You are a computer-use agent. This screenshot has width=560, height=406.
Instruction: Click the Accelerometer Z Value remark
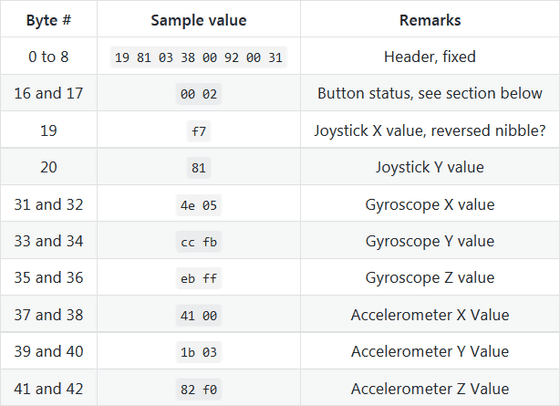coord(430,389)
